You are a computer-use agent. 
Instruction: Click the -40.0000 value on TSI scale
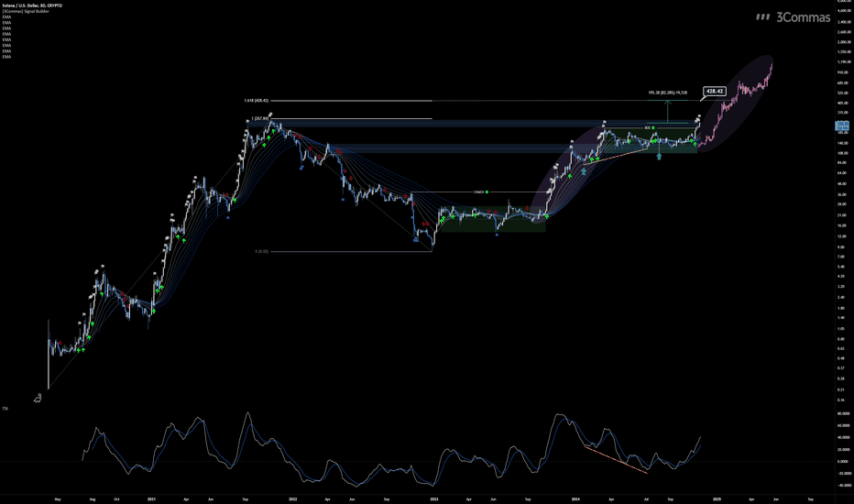(843, 485)
